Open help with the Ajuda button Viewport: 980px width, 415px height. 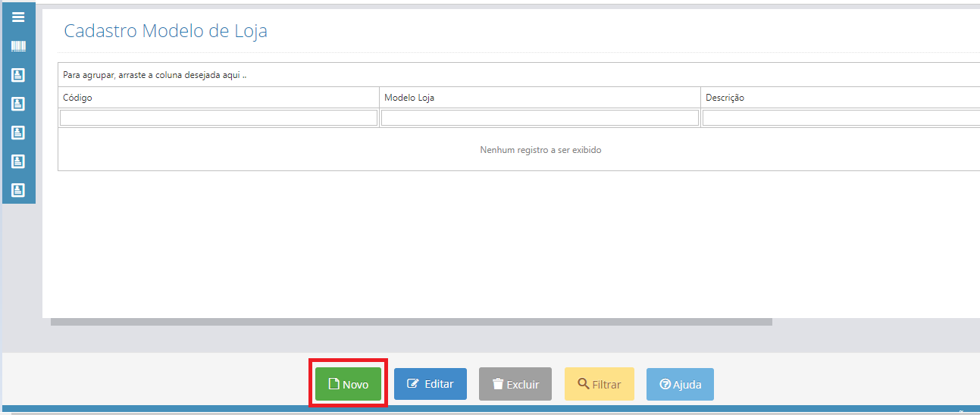(680, 384)
